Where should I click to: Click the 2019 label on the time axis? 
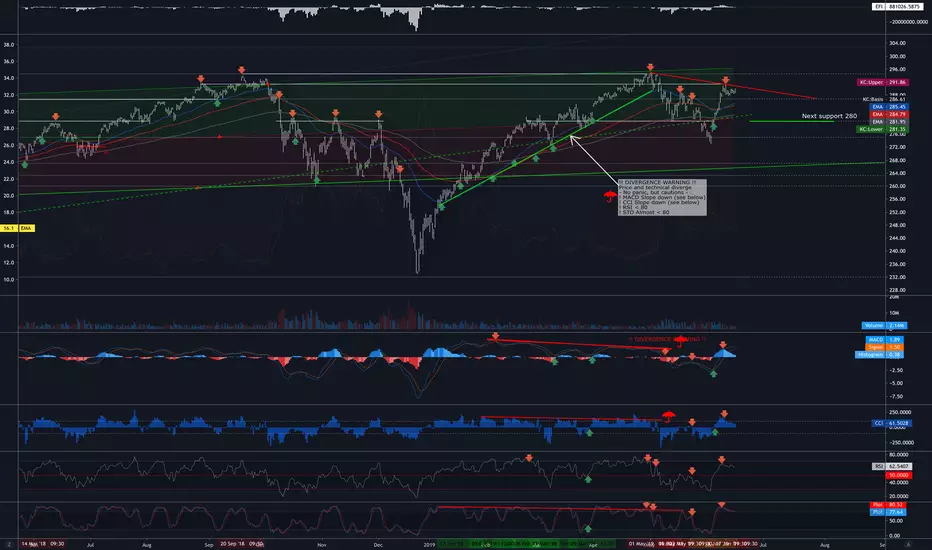429,545
